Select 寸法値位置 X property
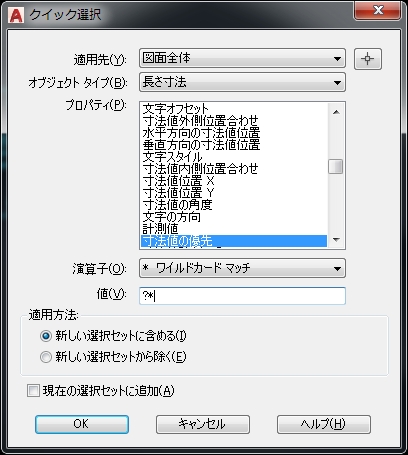 234,181
